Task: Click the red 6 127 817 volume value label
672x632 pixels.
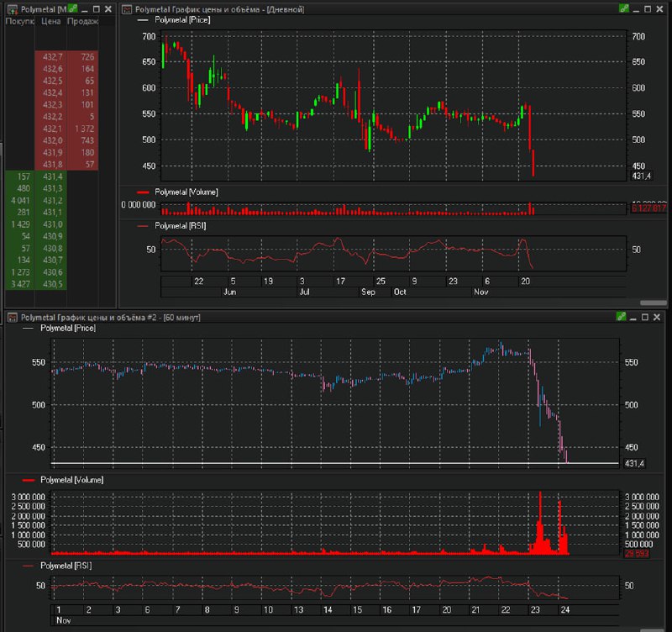Action: (648, 208)
